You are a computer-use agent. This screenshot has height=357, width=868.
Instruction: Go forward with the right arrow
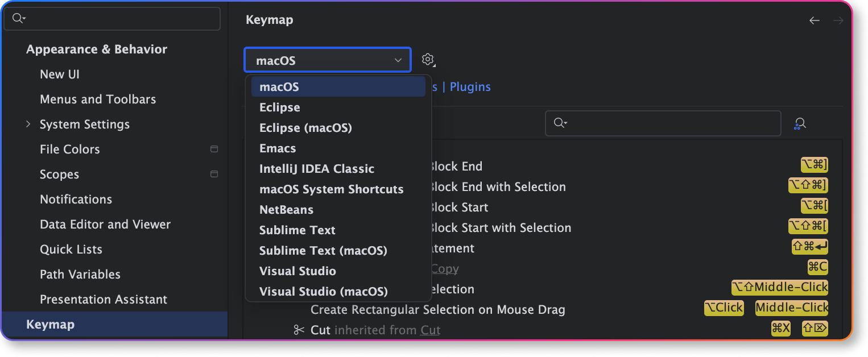click(838, 20)
